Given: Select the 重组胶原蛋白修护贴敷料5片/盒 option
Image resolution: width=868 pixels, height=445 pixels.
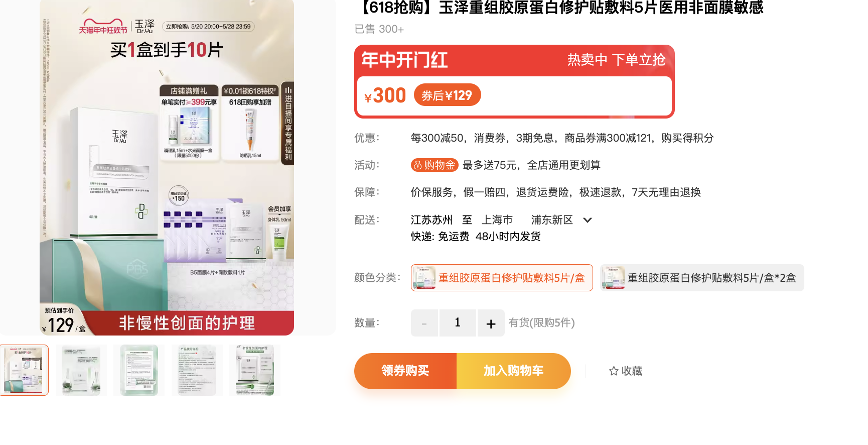Looking at the screenshot, I should point(502,278).
